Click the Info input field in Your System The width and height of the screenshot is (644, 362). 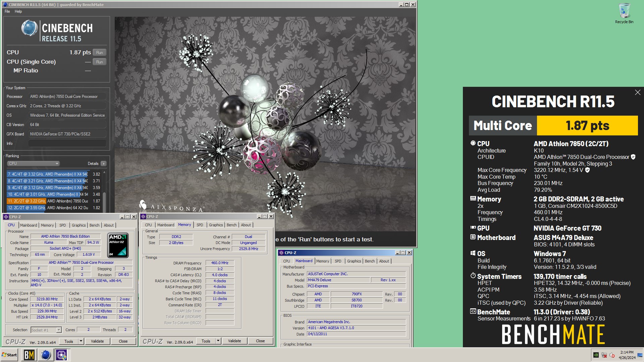click(x=67, y=143)
